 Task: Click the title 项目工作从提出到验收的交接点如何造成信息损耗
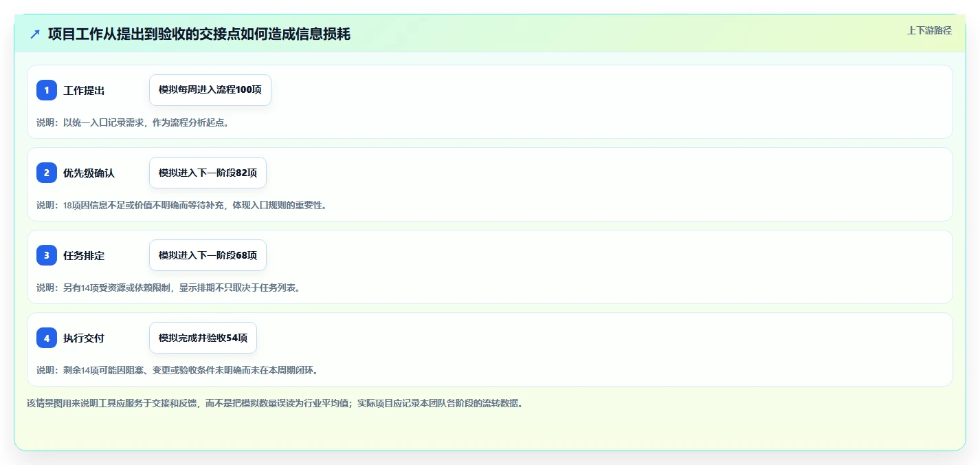(199, 34)
